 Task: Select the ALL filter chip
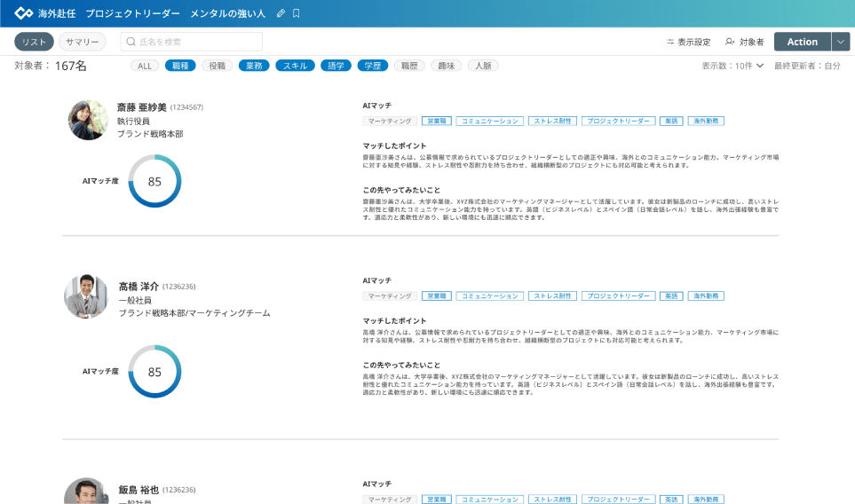[x=145, y=66]
